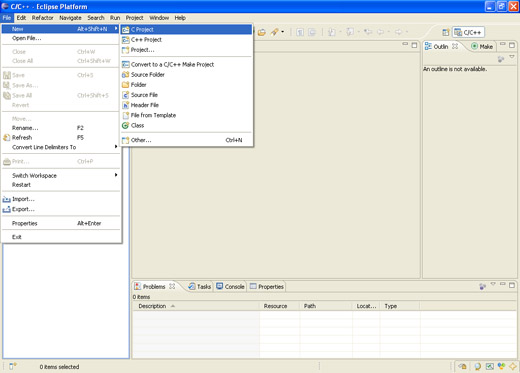
Task: Expand the Switch Workspace submenu
Action: (x=61, y=176)
